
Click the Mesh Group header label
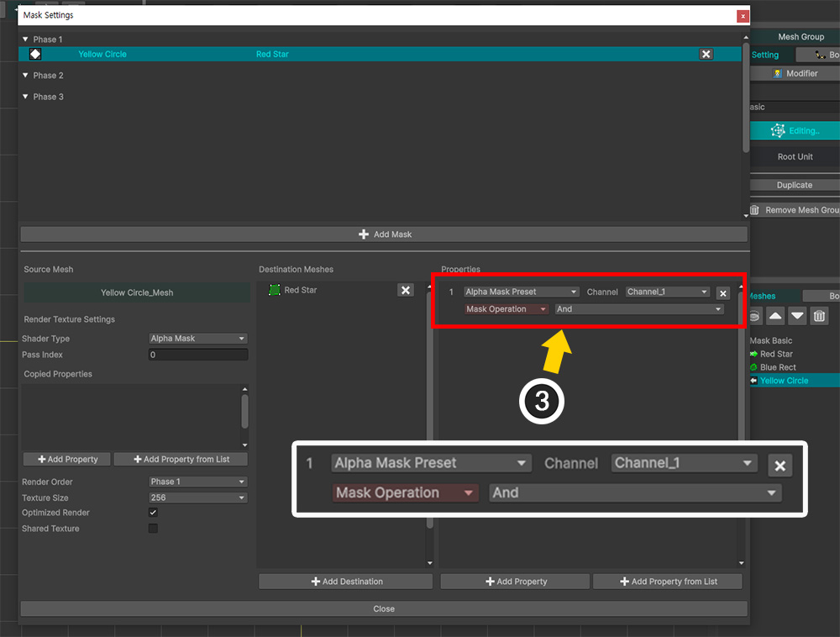point(801,36)
